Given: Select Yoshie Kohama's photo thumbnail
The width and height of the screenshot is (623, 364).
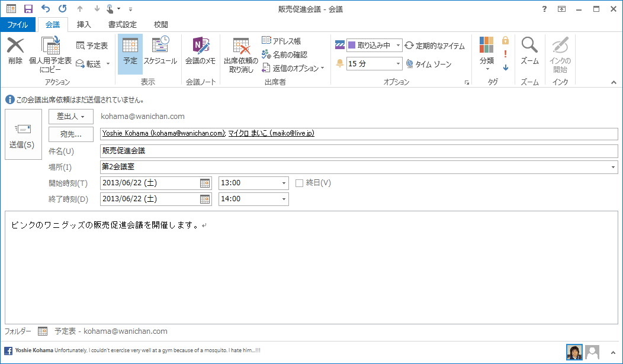Looking at the screenshot, I should click(574, 352).
